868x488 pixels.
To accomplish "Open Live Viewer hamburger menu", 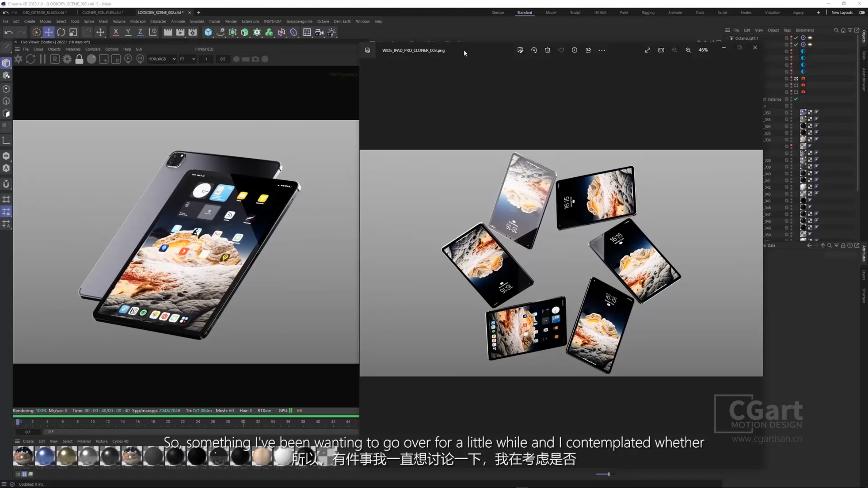I will tap(17, 49).
